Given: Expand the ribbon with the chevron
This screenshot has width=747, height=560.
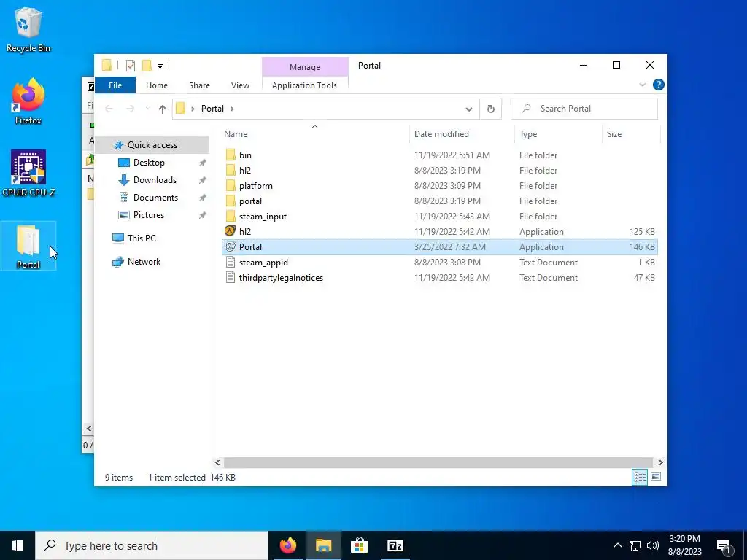Looking at the screenshot, I should pos(642,85).
